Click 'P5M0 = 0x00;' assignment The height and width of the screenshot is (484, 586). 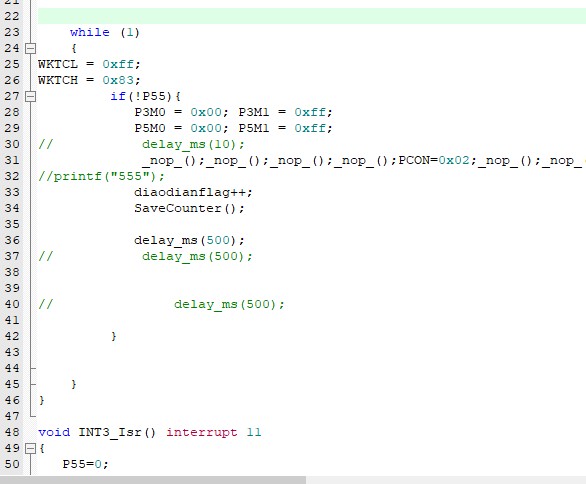182,128
